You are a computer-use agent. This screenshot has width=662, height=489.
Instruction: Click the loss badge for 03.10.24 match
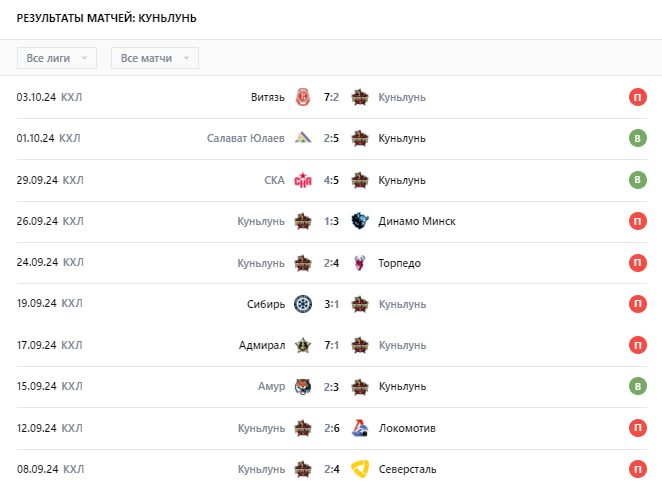tap(637, 97)
